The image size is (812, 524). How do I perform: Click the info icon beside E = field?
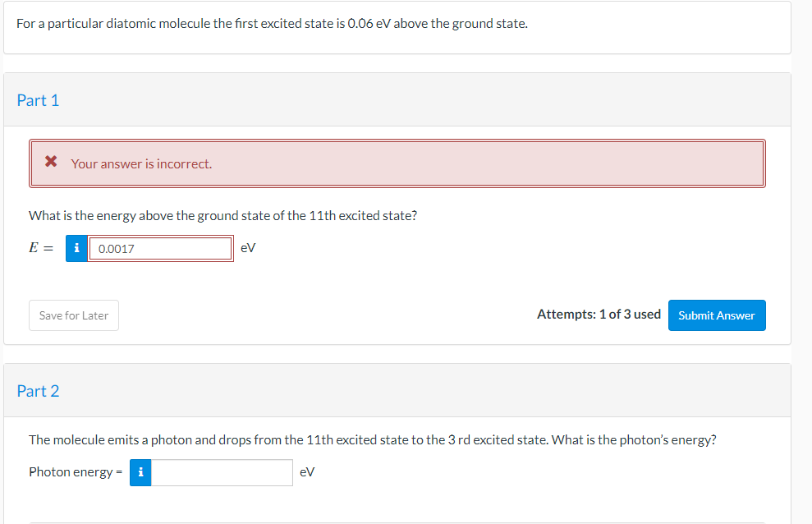[76, 248]
